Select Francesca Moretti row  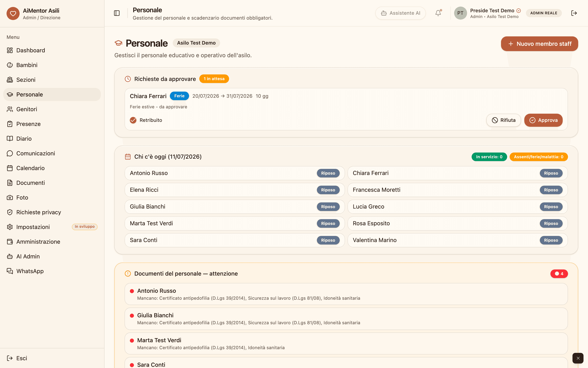(x=458, y=190)
